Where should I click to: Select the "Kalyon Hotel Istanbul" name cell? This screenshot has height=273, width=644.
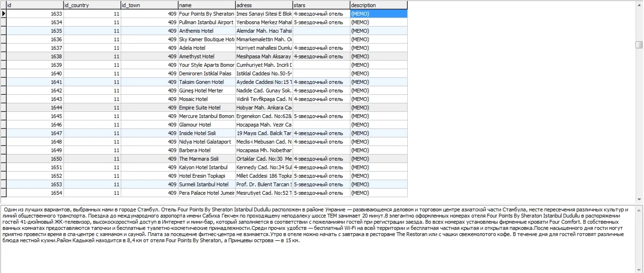206,167
